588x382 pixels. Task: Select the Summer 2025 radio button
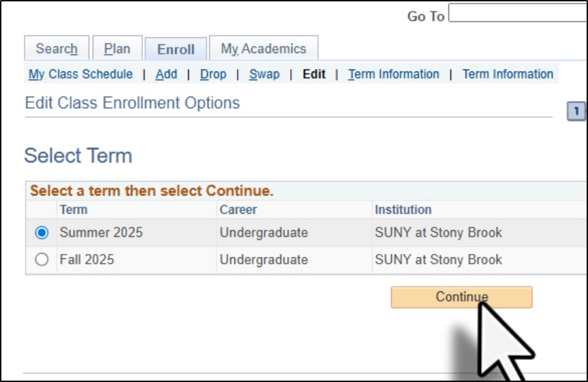(42, 233)
